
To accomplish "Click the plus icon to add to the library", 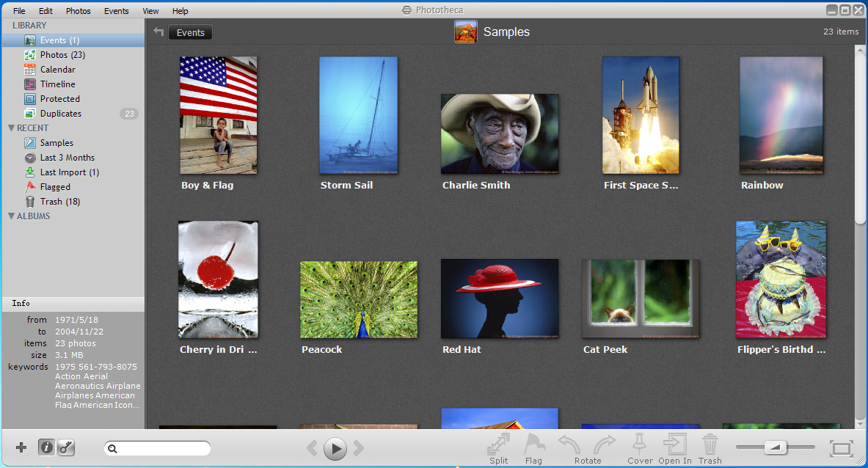I will pos(21,447).
